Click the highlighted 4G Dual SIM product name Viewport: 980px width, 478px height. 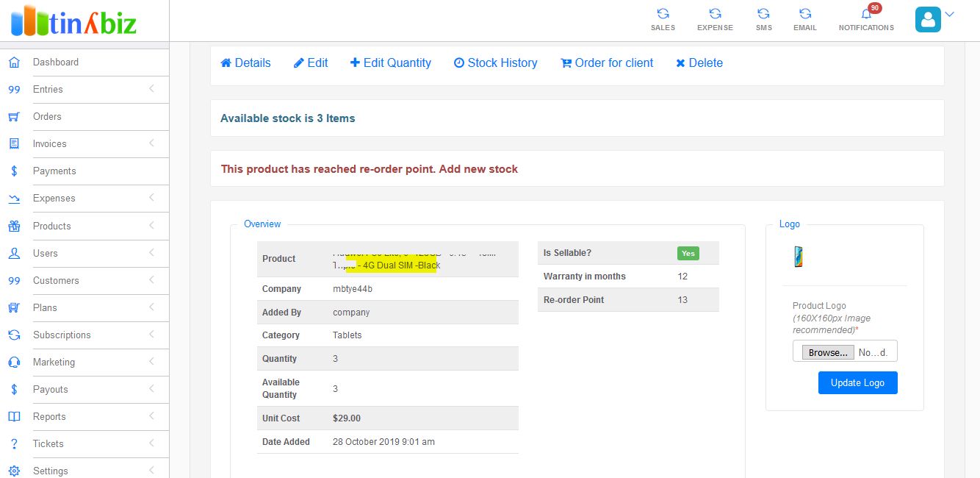(x=392, y=265)
